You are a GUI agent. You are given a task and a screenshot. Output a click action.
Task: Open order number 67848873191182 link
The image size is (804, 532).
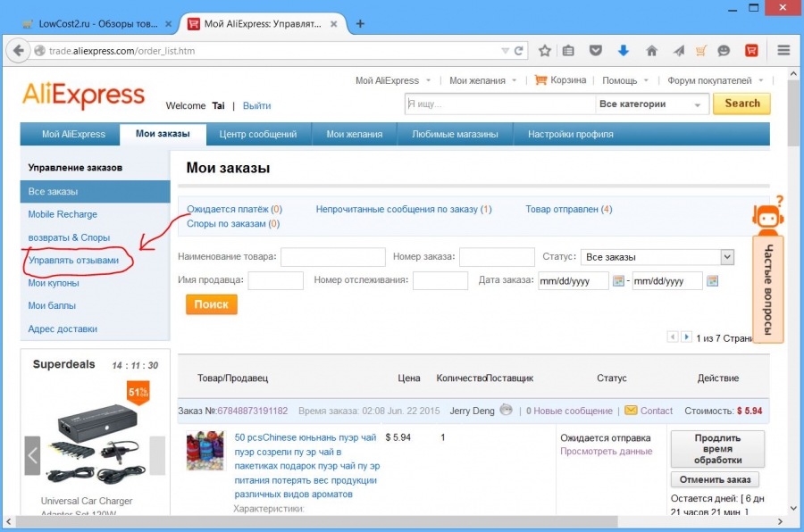tap(252, 411)
